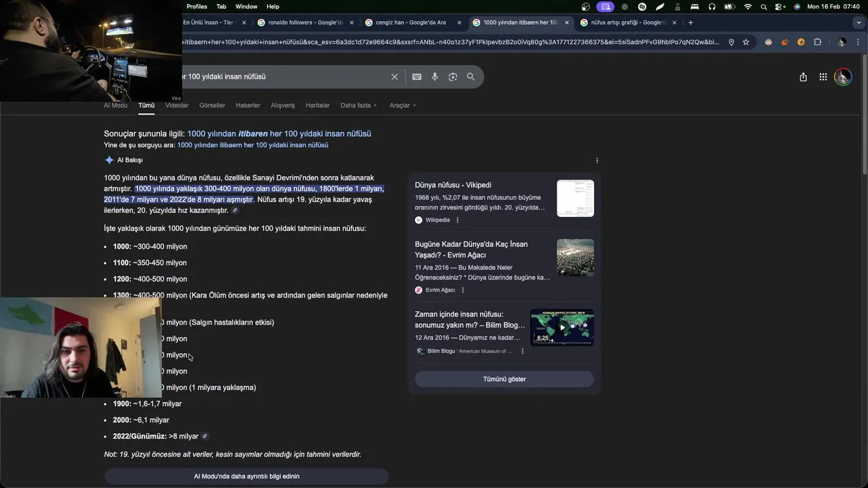
Task: Open Bugüne Kadar Dünya'da Kaç İnsan Yaşadı link
Action: pyautogui.click(x=471, y=249)
